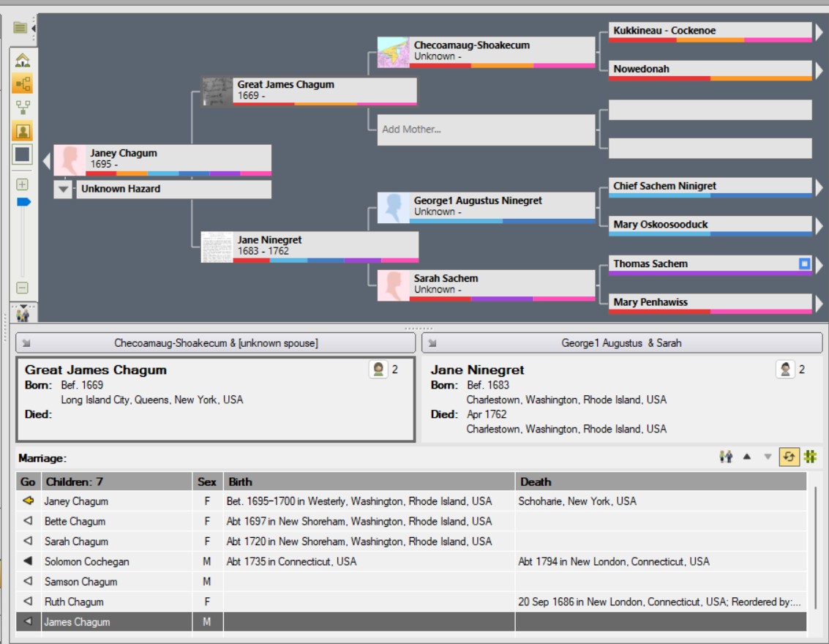Toggle the dark background square button
The width and height of the screenshot is (829, 644).
tap(22, 154)
